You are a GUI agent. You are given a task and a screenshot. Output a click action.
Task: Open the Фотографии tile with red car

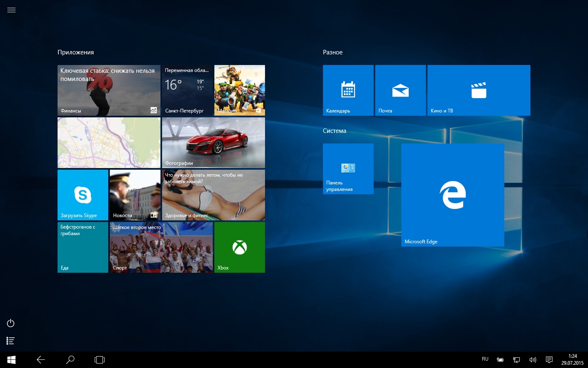coord(214,143)
